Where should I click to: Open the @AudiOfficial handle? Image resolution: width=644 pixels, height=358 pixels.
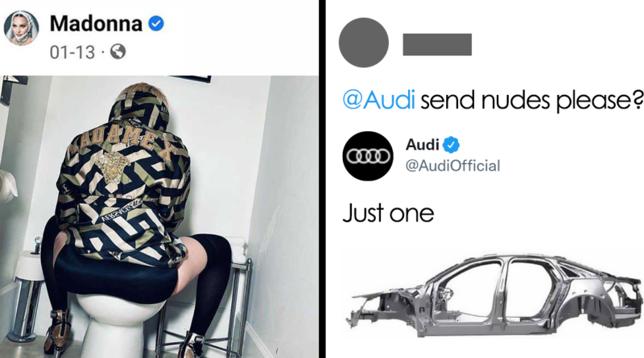tap(452, 166)
